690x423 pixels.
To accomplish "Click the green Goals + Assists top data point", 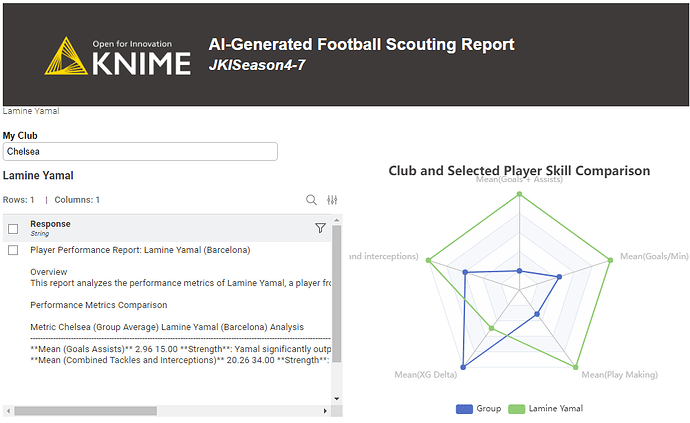I will [x=519, y=194].
